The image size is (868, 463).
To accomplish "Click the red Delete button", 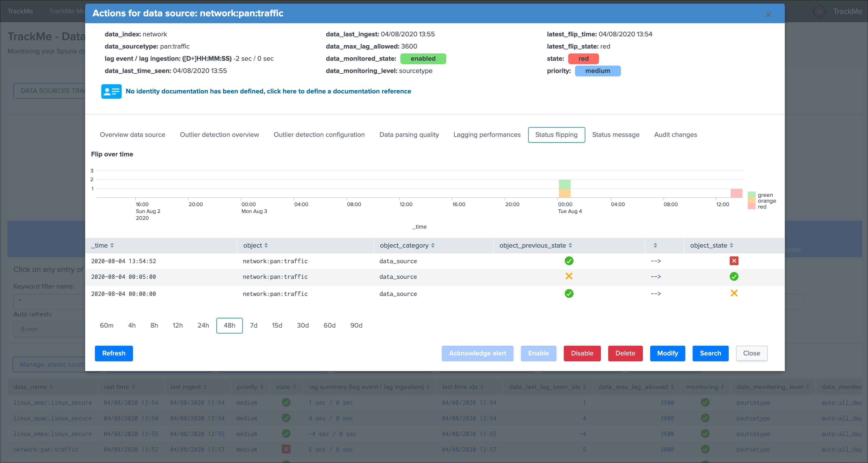I will 625,353.
